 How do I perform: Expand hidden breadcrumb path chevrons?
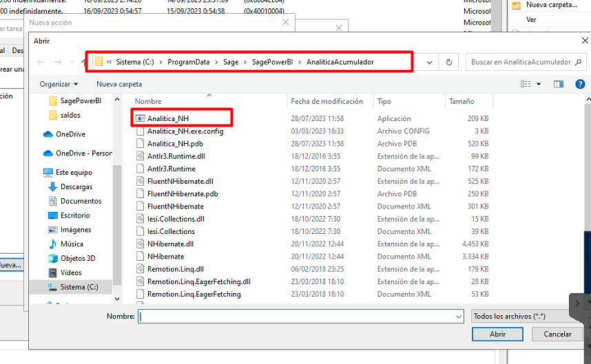(x=109, y=62)
